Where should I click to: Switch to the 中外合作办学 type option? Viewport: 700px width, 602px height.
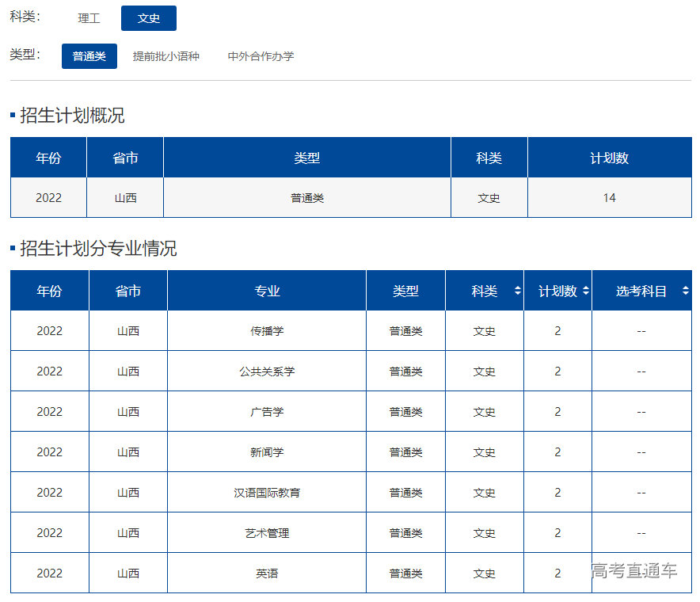pos(261,56)
